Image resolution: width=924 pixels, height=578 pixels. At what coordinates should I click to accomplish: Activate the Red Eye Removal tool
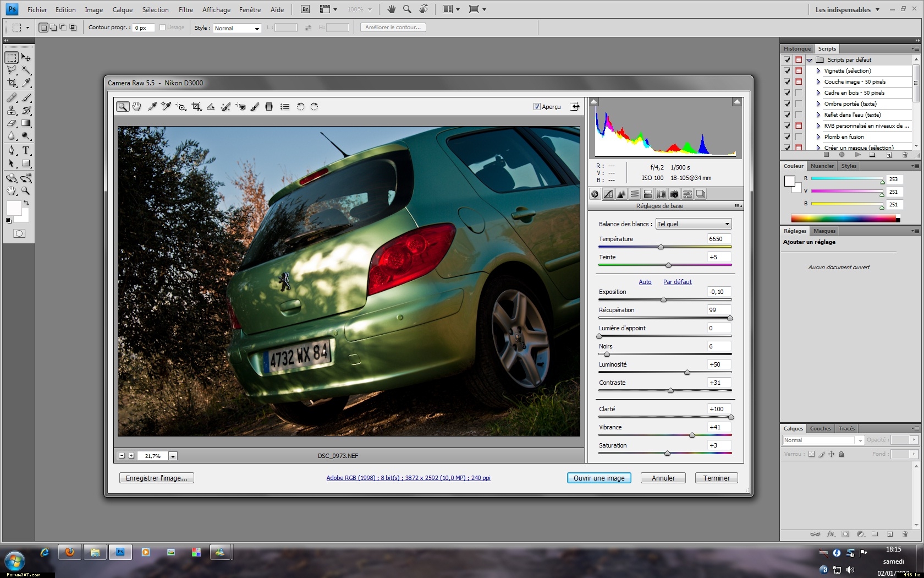click(x=240, y=107)
